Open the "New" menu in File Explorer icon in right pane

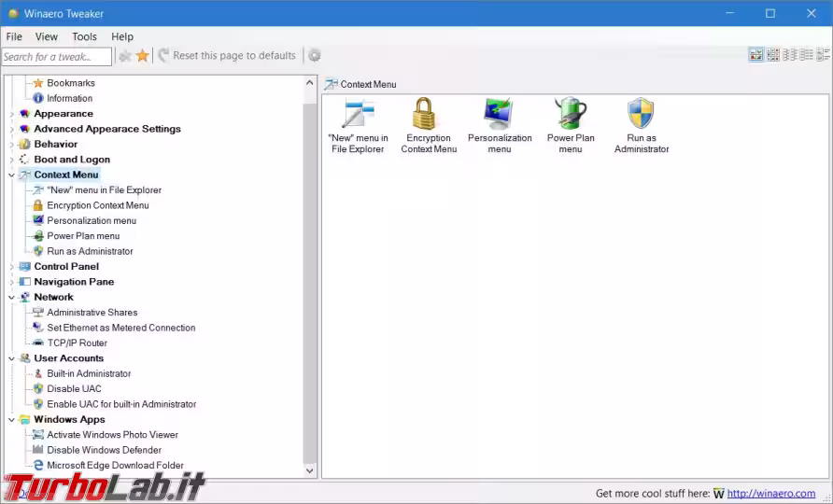point(358,113)
